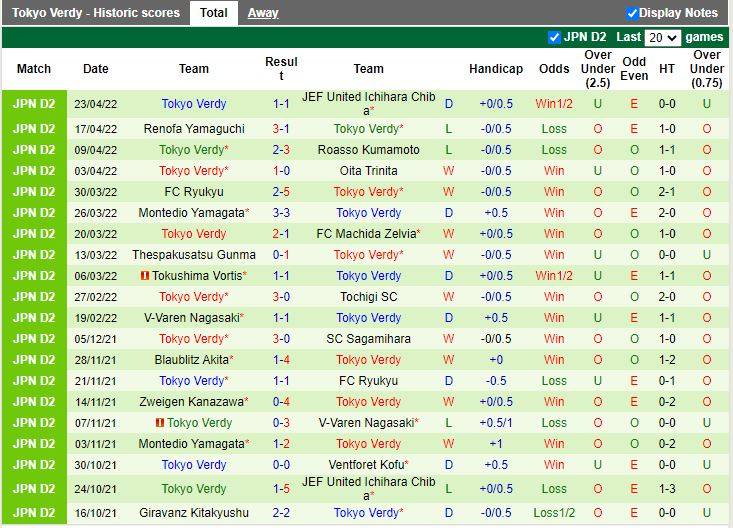This screenshot has width=733, height=528.
Task: Open Blaublitz Akita team link
Action: [x=194, y=360]
